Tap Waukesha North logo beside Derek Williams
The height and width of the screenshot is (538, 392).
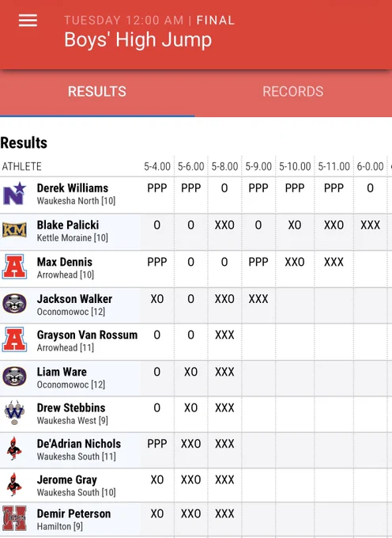coord(14,194)
